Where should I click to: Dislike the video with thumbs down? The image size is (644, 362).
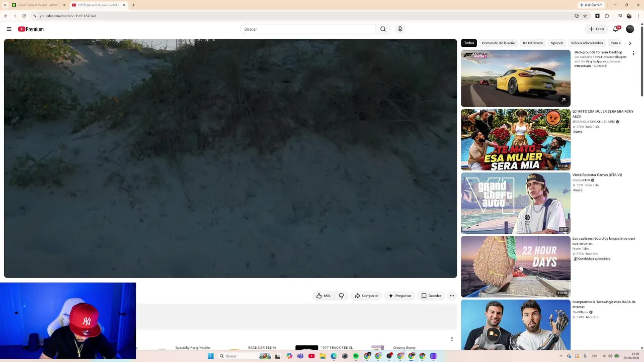pos(342,296)
